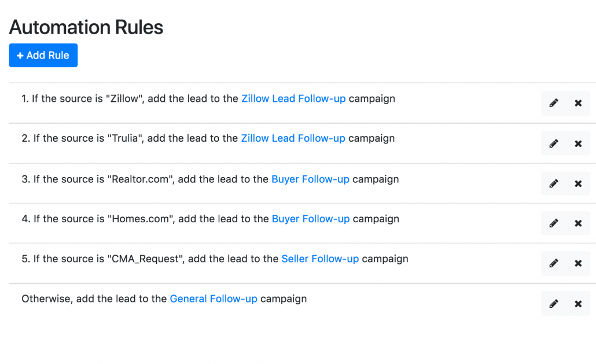Edit the Trulia source rule

(x=553, y=144)
